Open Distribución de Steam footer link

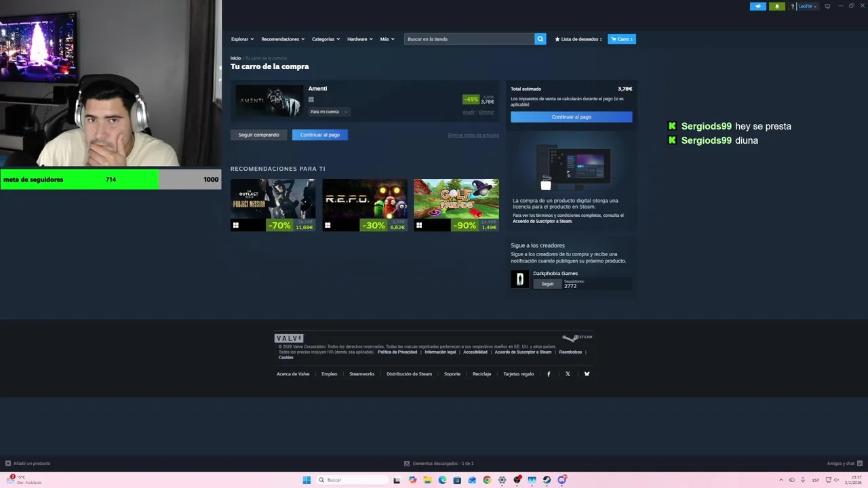[x=409, y=374]
